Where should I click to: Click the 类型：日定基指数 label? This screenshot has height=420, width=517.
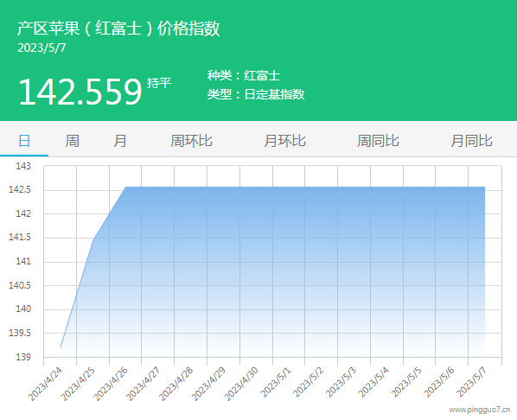[256, 94]
